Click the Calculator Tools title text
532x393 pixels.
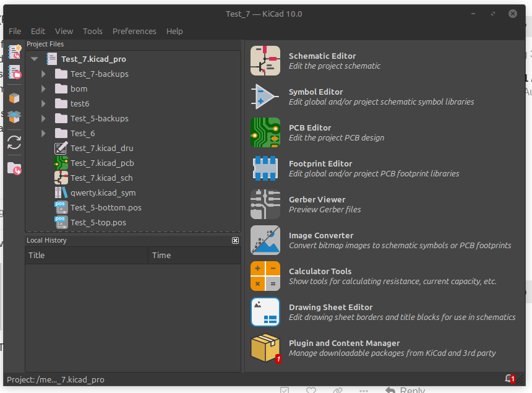(x=320, y=272)
